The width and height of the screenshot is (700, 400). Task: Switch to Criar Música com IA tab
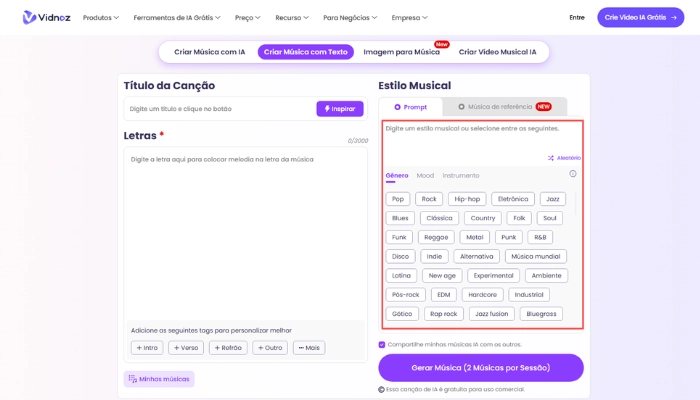[x=209, y=52]
